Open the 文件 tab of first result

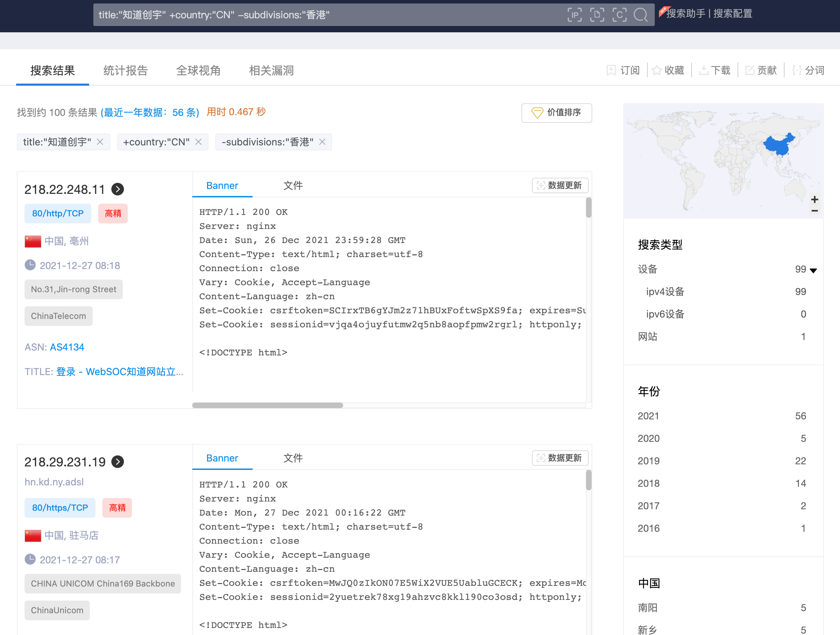click(293, 185)
